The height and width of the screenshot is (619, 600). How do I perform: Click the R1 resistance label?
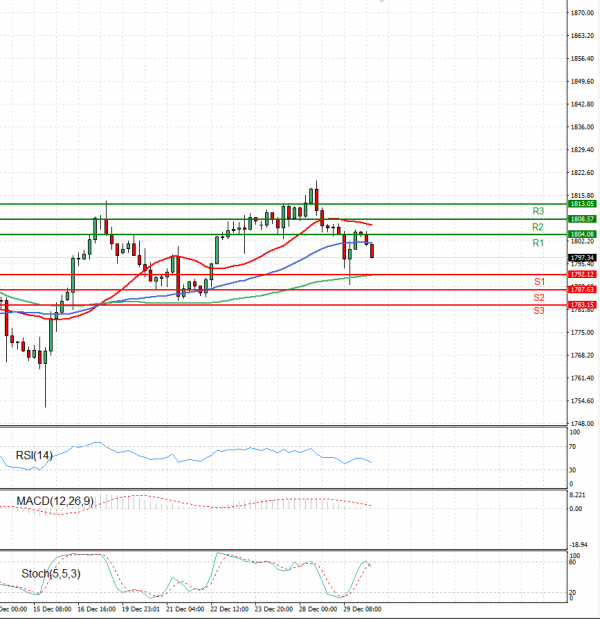(538, 243)
